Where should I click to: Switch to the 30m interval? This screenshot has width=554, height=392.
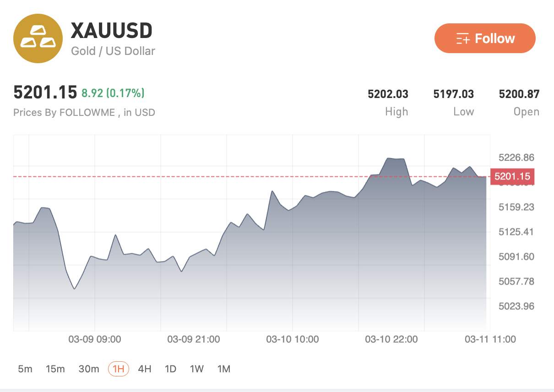click(x=89, y=369)
